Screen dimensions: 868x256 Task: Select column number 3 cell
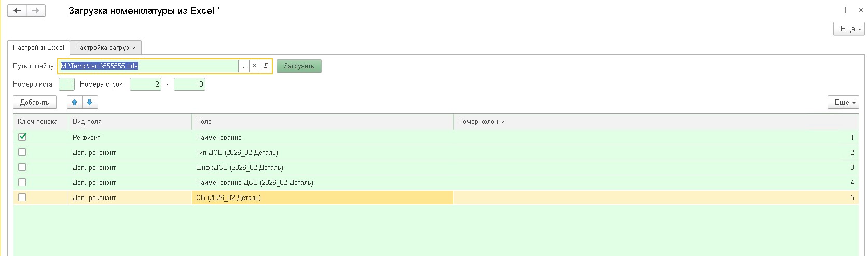[x=656, y=167]
